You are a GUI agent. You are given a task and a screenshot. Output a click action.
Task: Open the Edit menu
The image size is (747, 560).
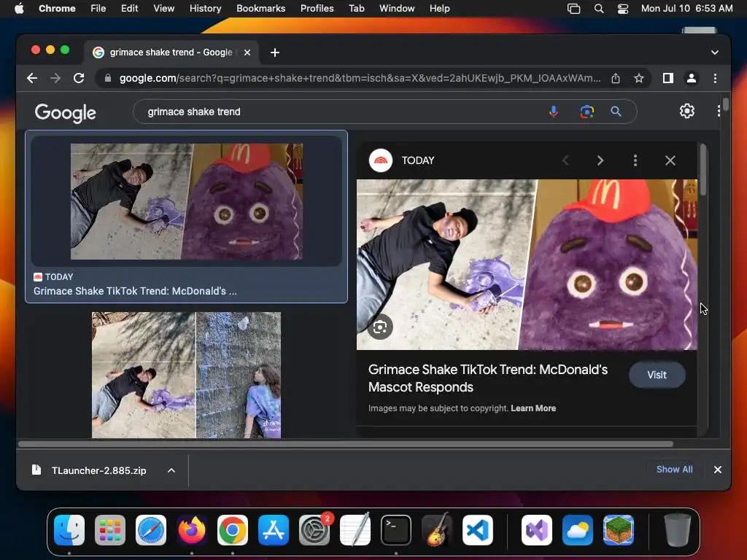click(x=129, y=9)
